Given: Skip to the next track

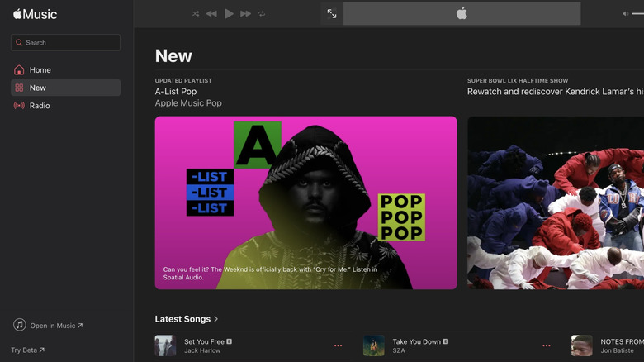Looking at the screenshot, I should coord(245,14).
